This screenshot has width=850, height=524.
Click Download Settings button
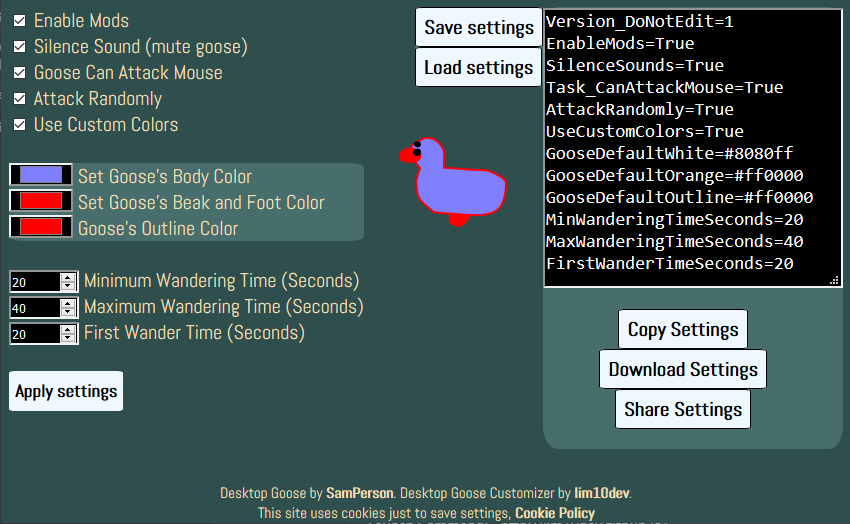pyautogui.click(x=683, y=370)
